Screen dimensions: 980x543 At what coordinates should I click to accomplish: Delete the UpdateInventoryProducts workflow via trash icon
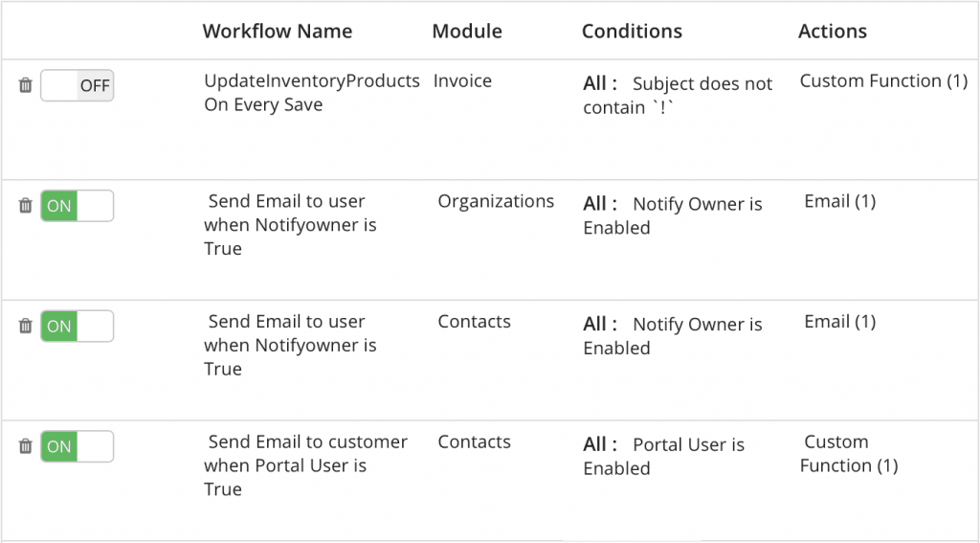(x=25, y=85)
